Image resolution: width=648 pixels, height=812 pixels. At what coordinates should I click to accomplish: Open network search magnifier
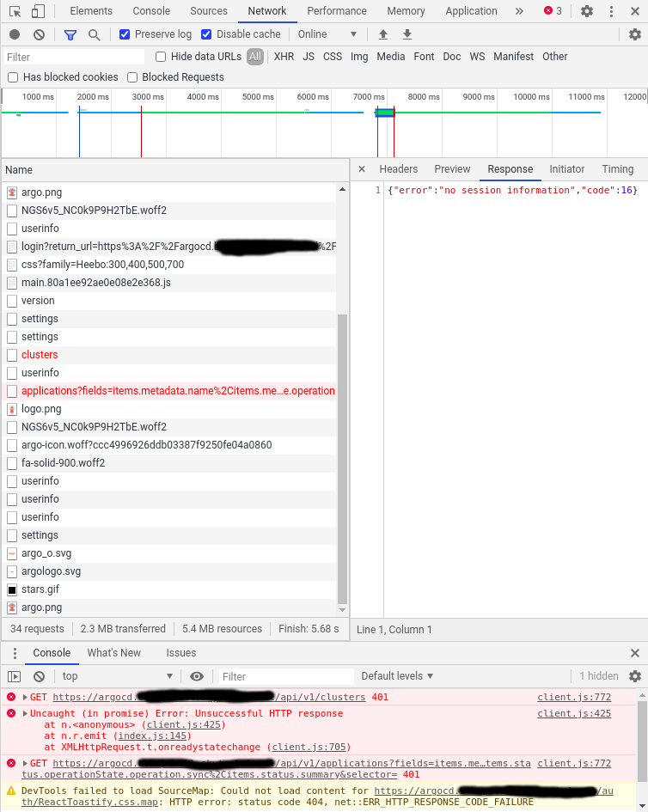tap(94, 34)
